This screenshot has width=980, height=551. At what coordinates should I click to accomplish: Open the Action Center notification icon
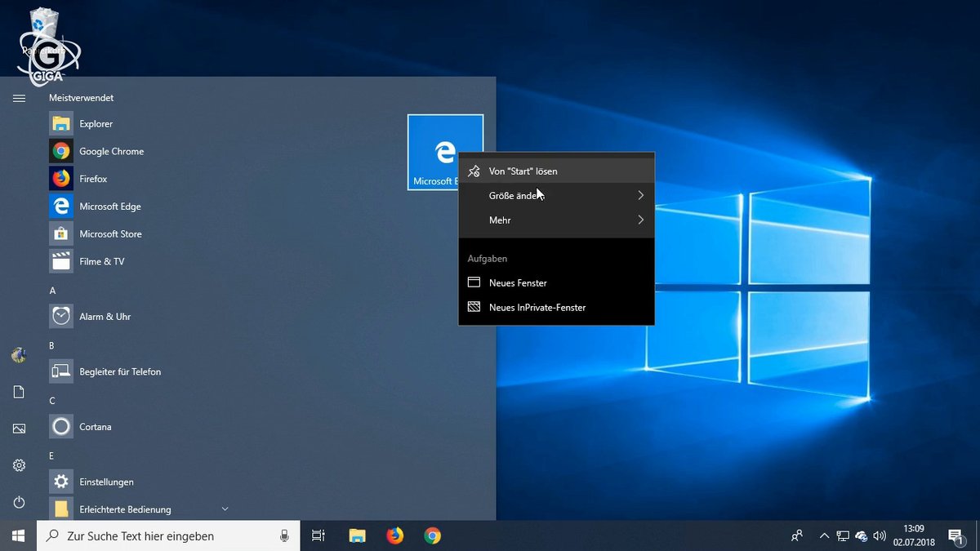point(955,535)
